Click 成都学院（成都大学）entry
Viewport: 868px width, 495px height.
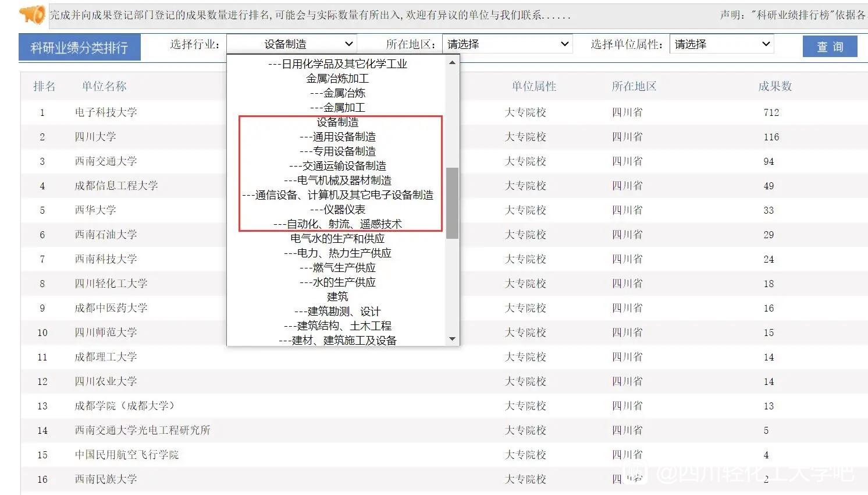(x=125, y=406)
